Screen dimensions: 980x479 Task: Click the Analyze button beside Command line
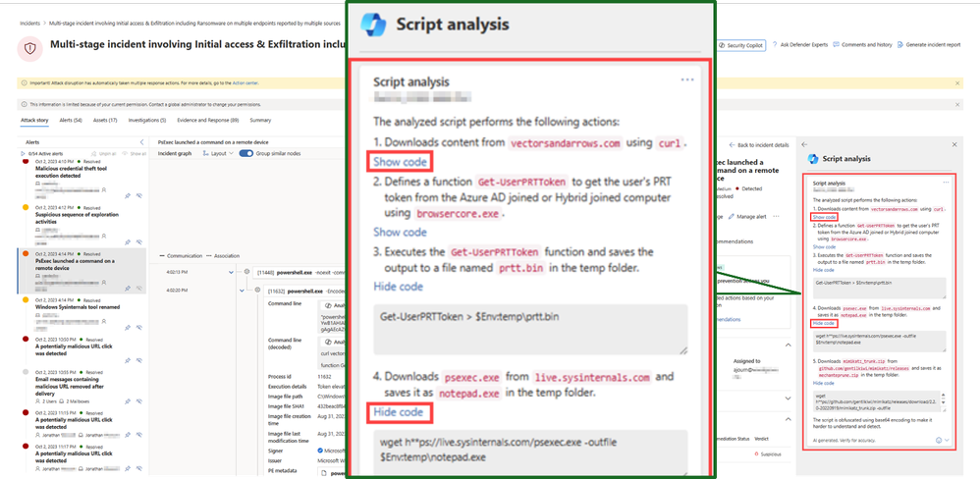click(331, 306)
